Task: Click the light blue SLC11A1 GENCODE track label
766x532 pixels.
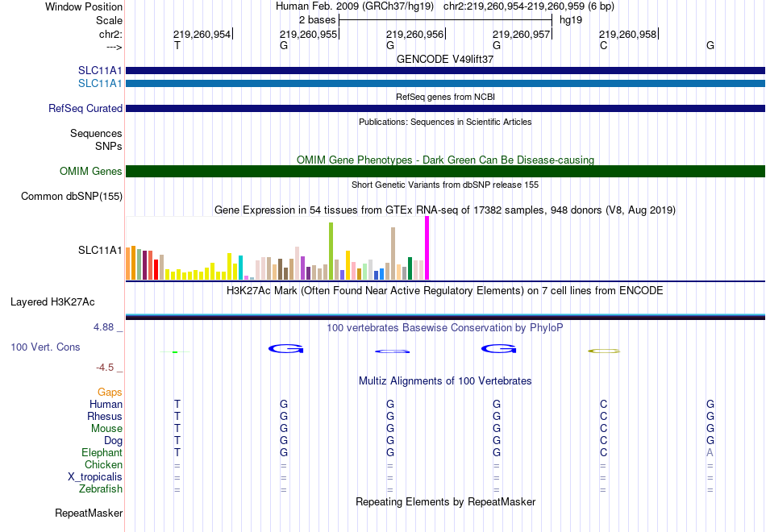Action: (x=100, y=84)
